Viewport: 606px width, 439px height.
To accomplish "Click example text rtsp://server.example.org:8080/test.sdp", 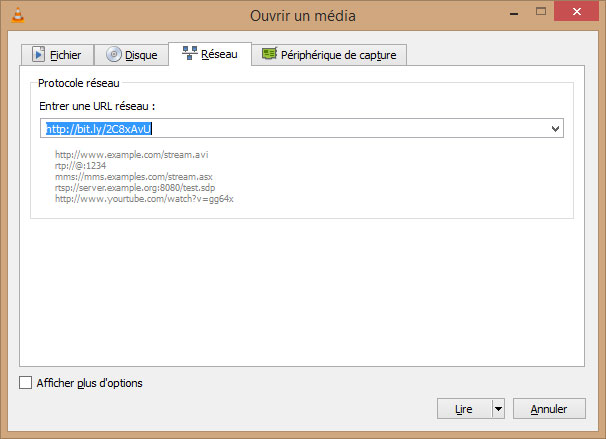I will tap(135, 188).
